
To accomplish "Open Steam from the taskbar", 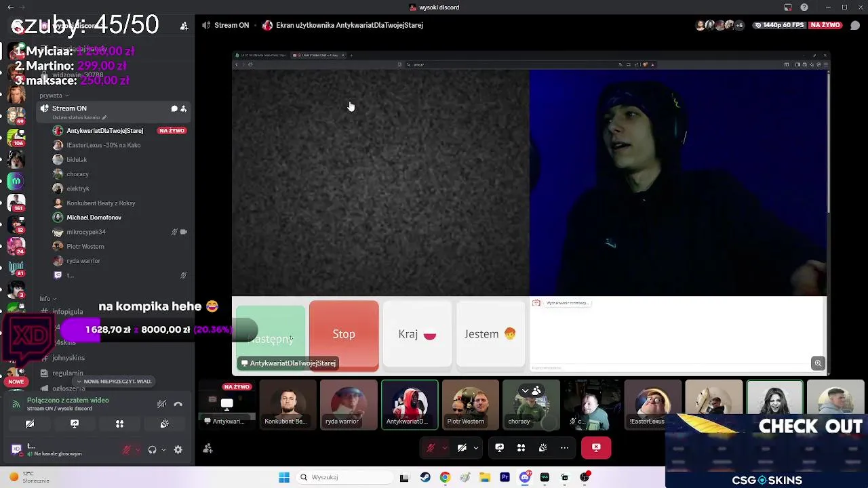I will (x=425, y=477).
